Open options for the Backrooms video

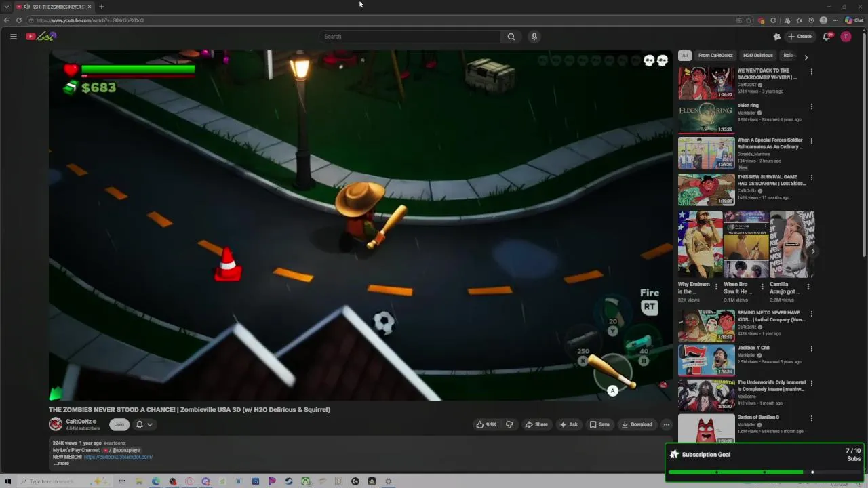(811, 72)
